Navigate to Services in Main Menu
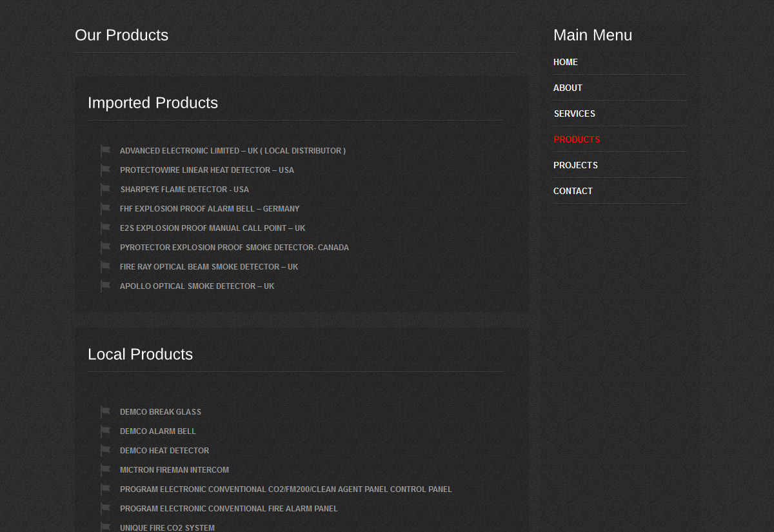 pos(574,113)
